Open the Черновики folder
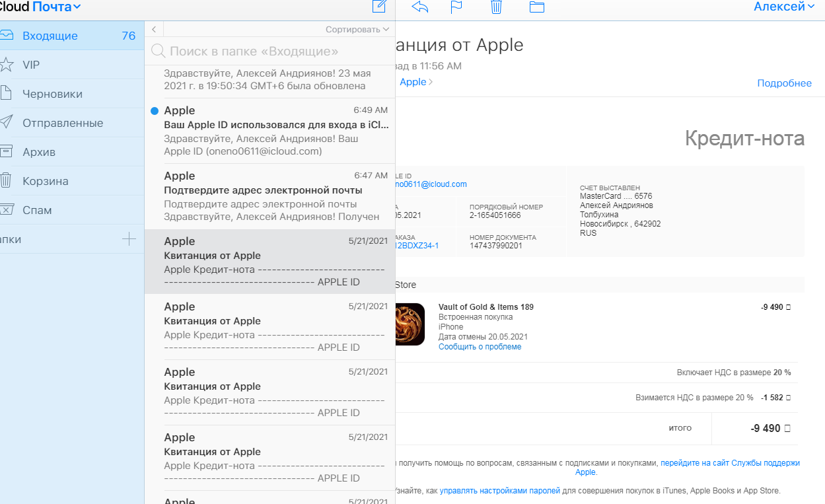Image resolution: width=825 pixels, height=504 pixels. [x=72, y=94]
